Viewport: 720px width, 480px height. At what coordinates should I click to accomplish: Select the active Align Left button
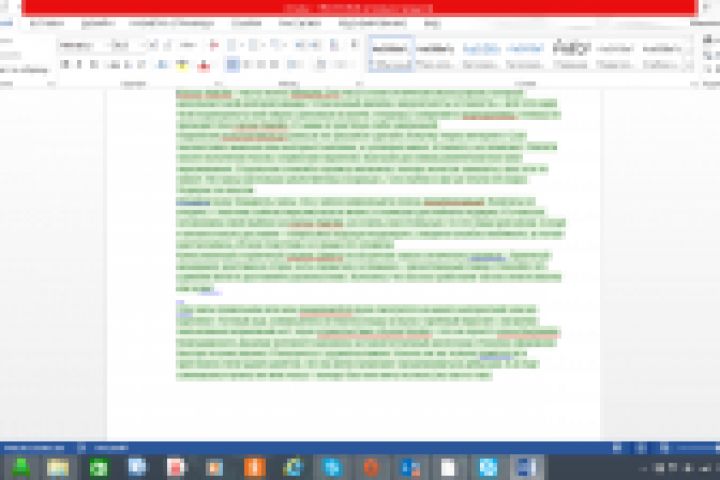click(x=232, y=64)
